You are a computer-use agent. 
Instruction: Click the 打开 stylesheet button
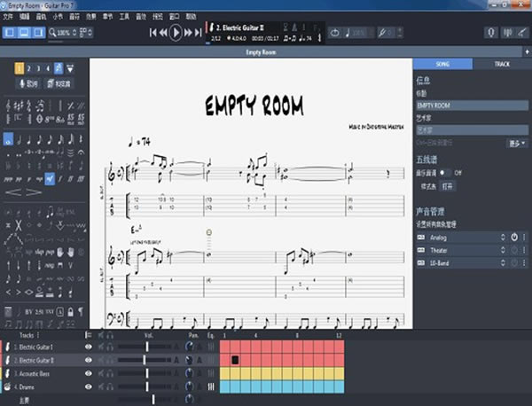448,186
